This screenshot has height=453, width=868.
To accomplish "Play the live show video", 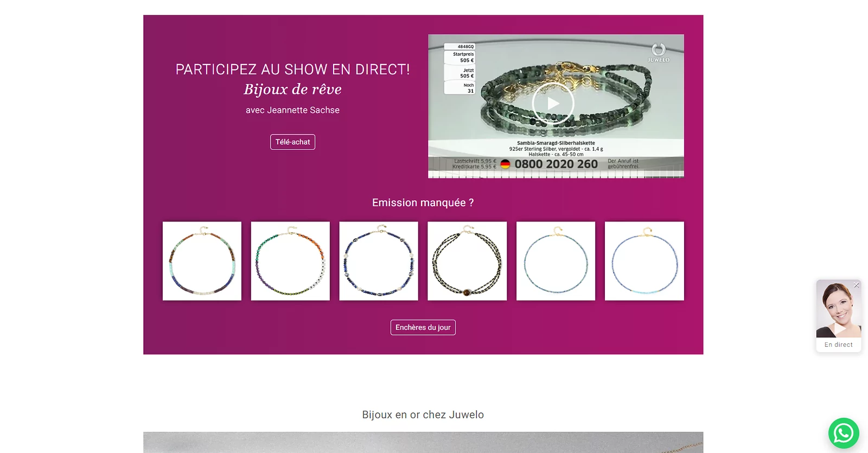I will point(553,103).
